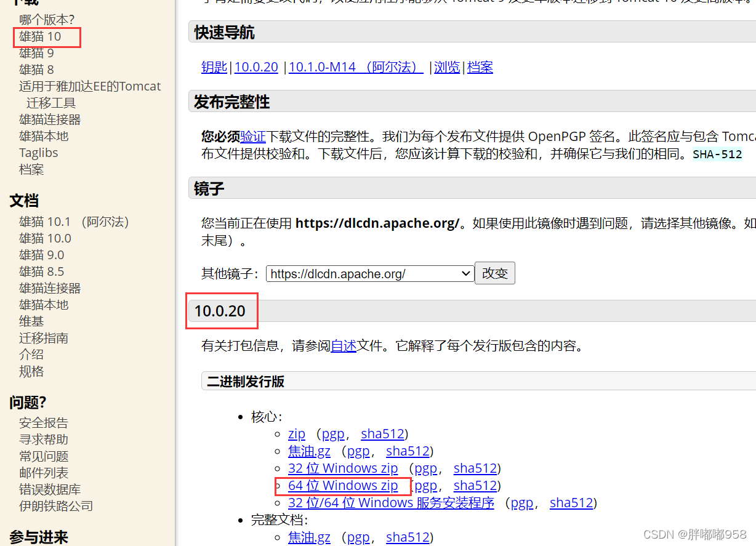The image size is (756, 546).
Task: Open 雄猫 9 download page
Action: [36, 53]
